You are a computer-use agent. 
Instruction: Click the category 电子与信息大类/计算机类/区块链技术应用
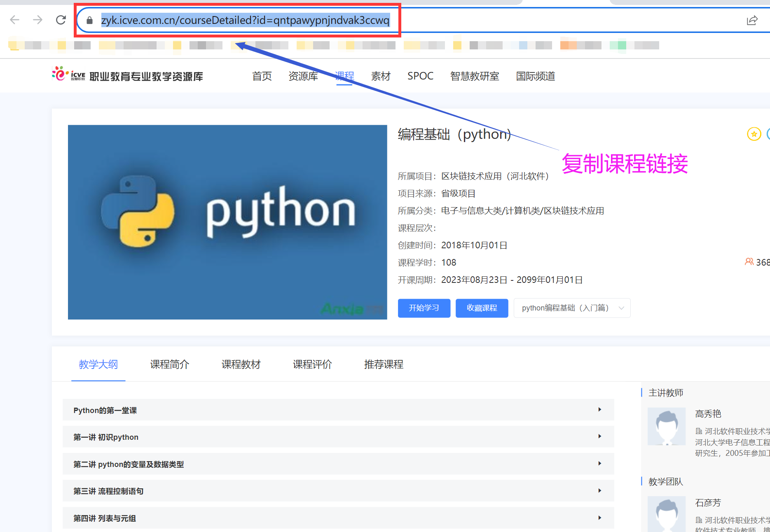pos(523,211)
